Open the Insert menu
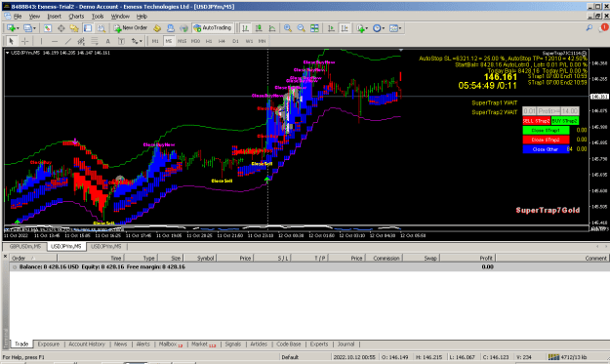 54,17
